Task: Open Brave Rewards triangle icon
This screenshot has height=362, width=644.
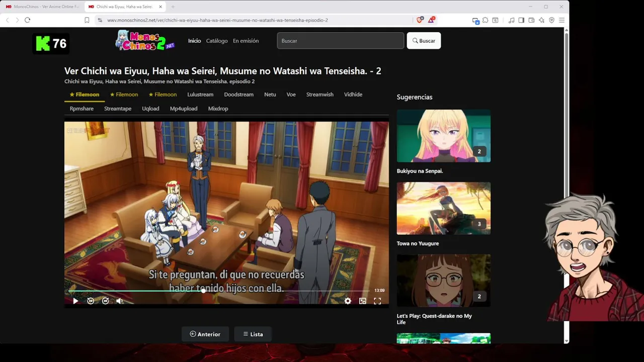Action: (431, 20)
